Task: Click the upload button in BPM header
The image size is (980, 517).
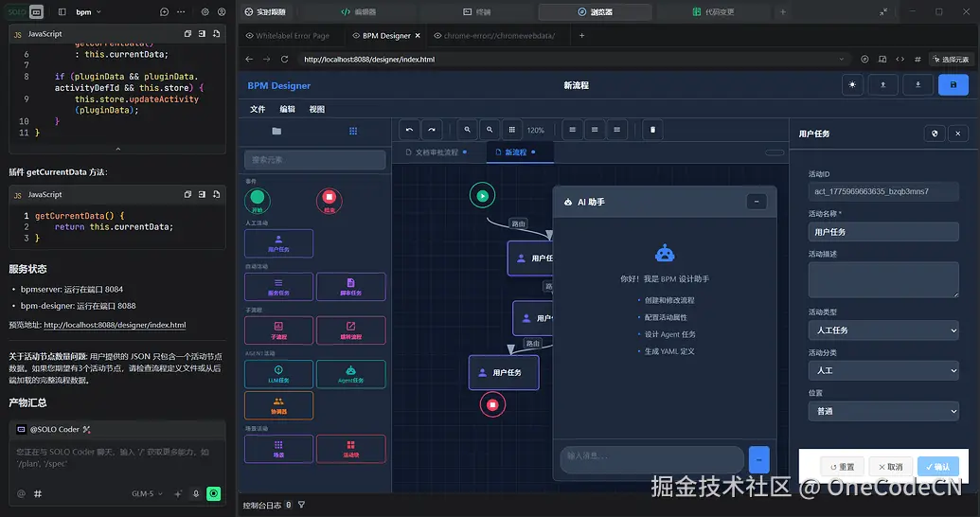Action: tap(883, 85)
